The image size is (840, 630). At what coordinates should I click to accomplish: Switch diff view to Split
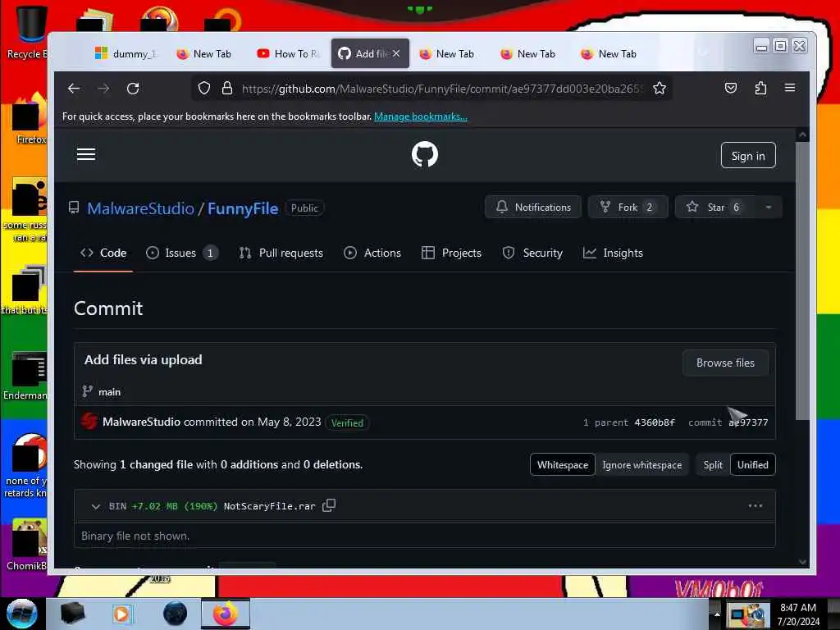coord(713,464)
